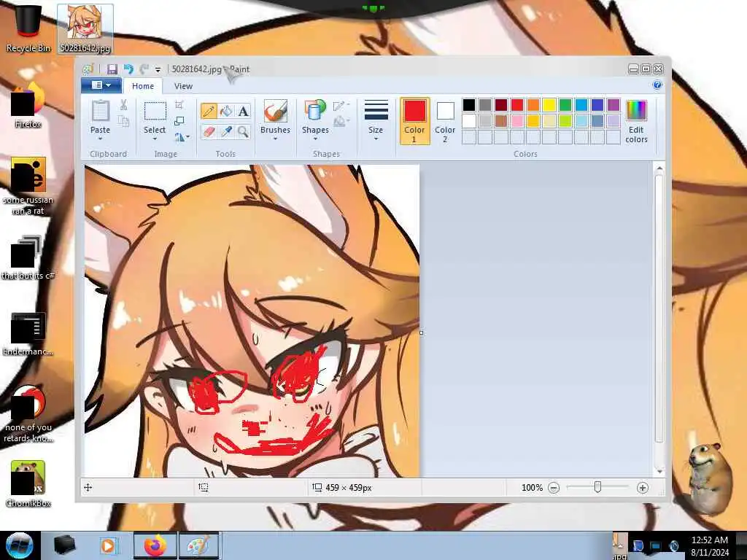Viewport: 747px width, 560px height.
Task: Select the Fill with color bucket tool
Action: pyautogui.click(x=226, y=111)
